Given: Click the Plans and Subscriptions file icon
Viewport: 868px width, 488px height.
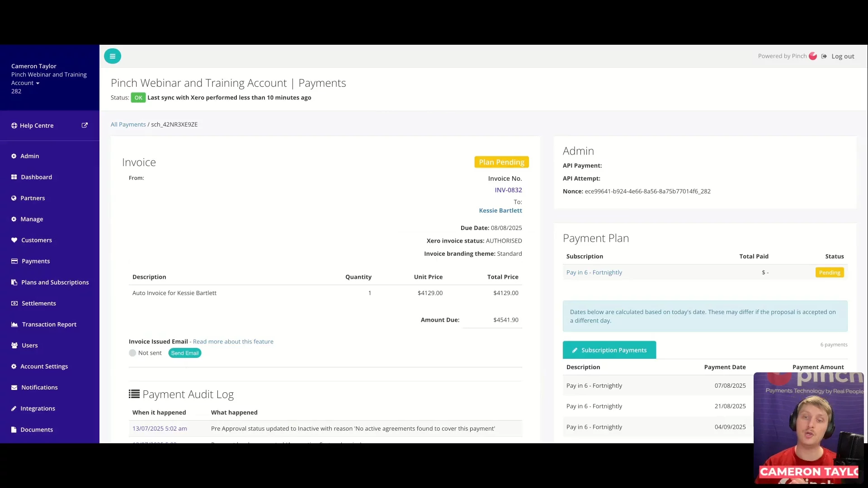Looking at the screenshot, I should (x=14, y=282).
